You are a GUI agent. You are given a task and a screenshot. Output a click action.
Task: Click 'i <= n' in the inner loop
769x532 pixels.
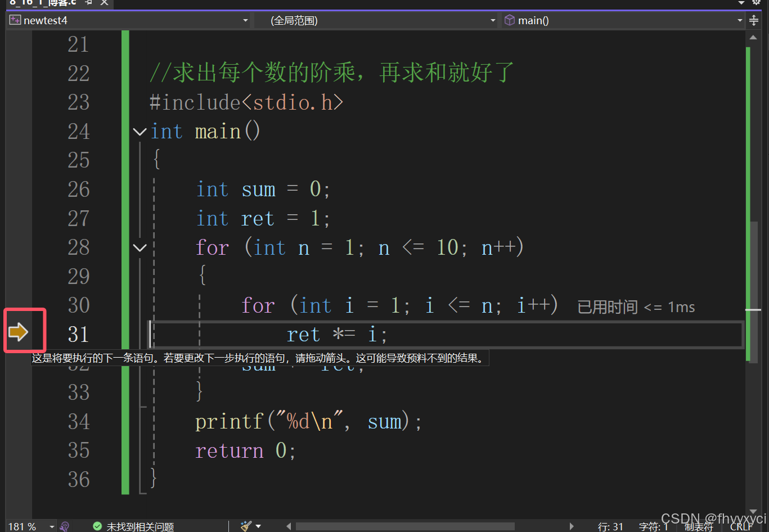[x=458, y=305]
